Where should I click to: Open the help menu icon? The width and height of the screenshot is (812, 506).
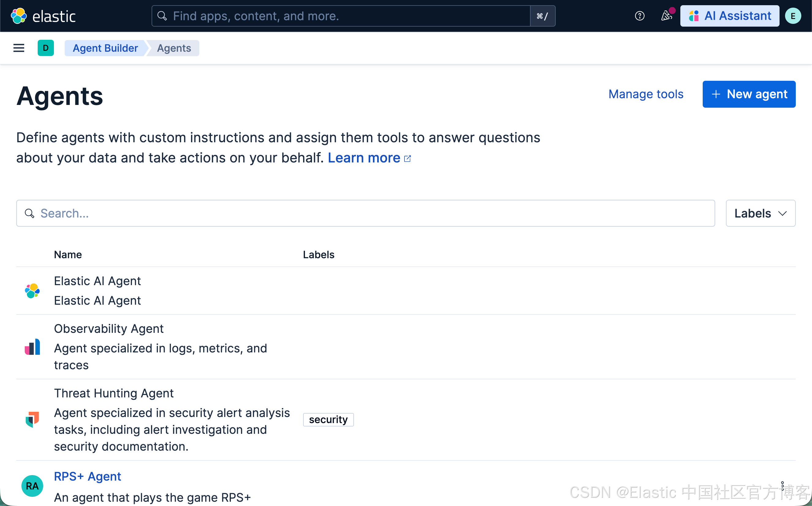pos(640,16)
